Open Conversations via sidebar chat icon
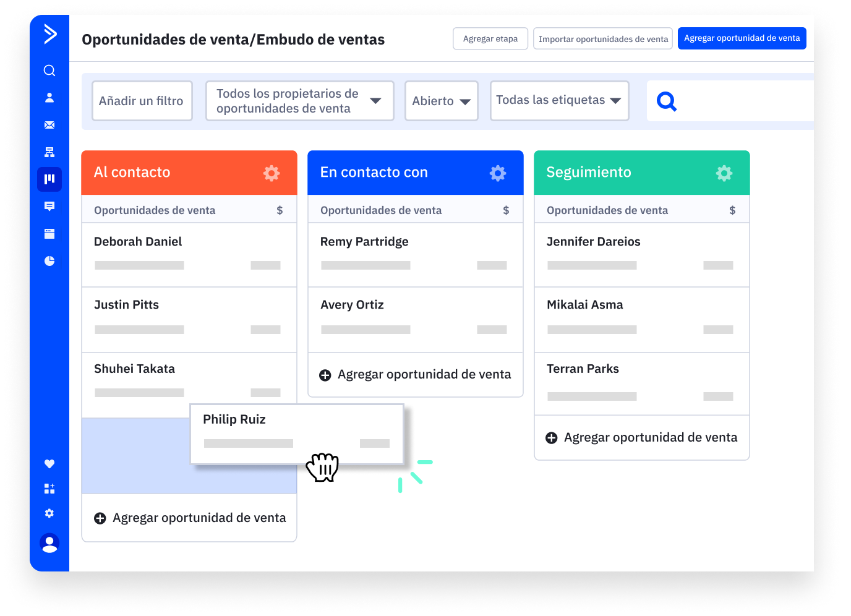851x616 pixels. click(49, 207)
